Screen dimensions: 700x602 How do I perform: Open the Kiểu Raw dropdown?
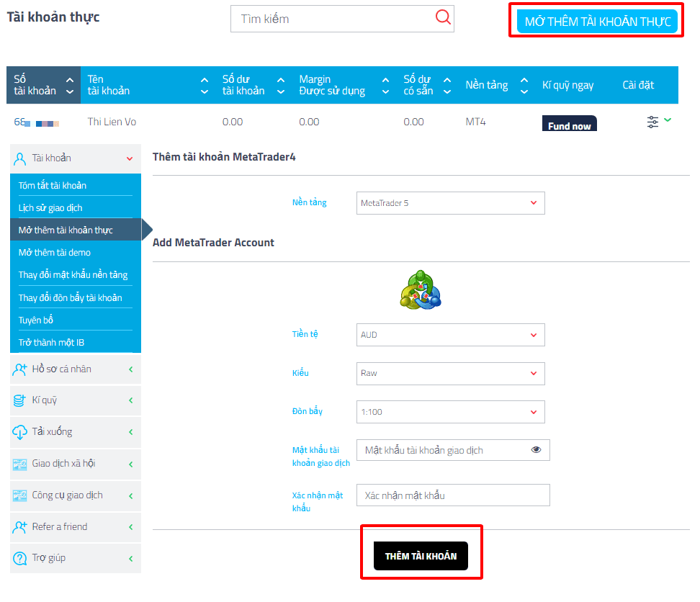pyautogui.click(x=450, y=374)
